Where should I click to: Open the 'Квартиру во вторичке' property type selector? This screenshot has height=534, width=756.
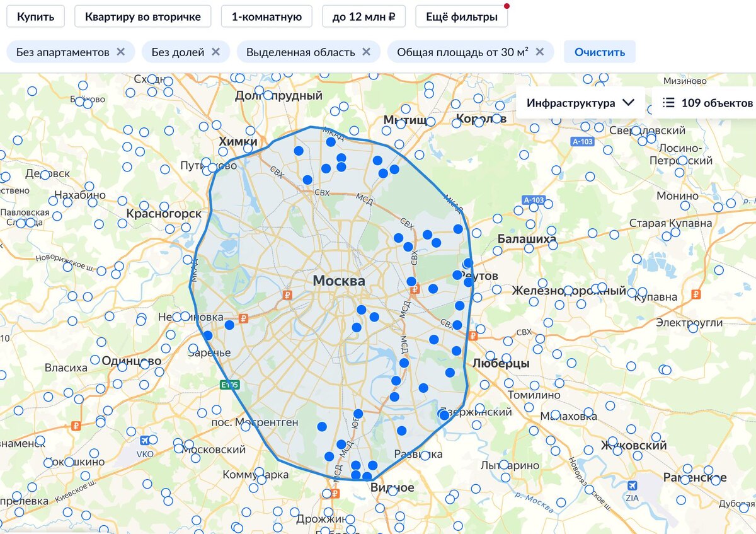(x=143, y=16)
